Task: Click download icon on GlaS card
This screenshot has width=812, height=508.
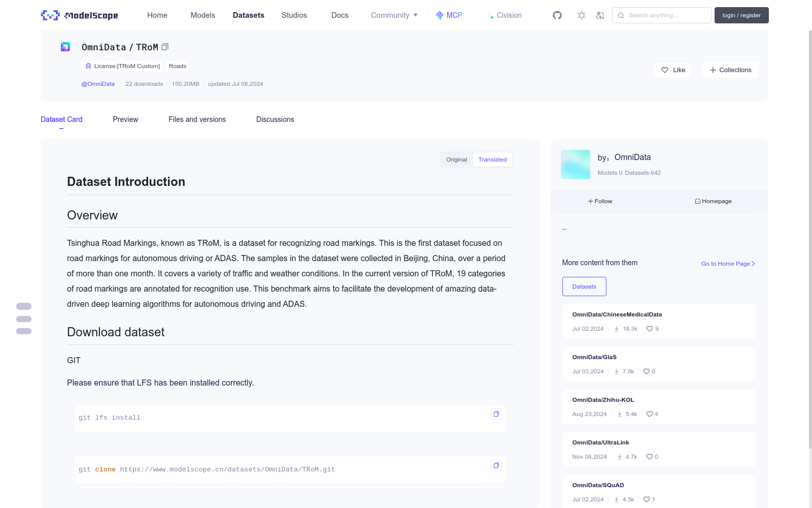Action: tap(617, 371)
